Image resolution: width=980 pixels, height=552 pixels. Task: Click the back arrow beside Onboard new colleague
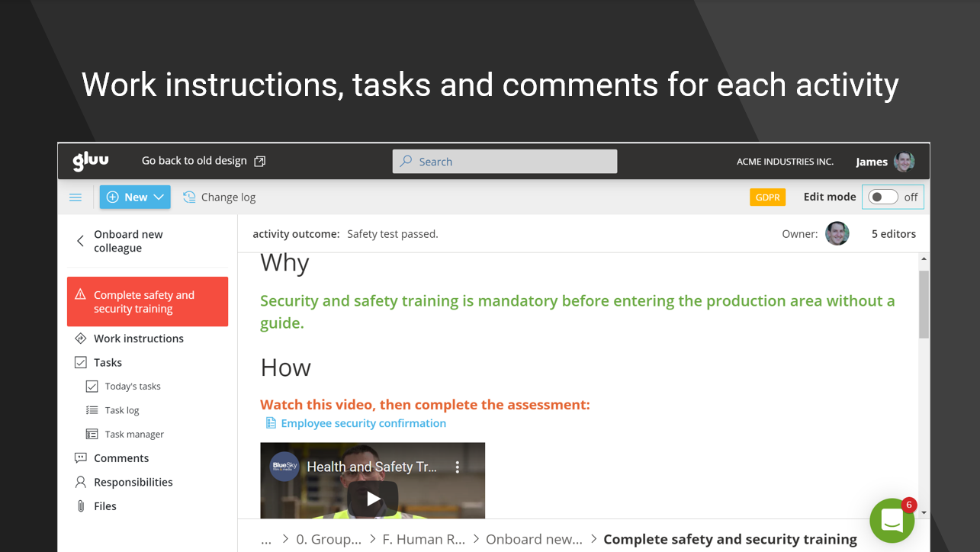click(80, 241)
